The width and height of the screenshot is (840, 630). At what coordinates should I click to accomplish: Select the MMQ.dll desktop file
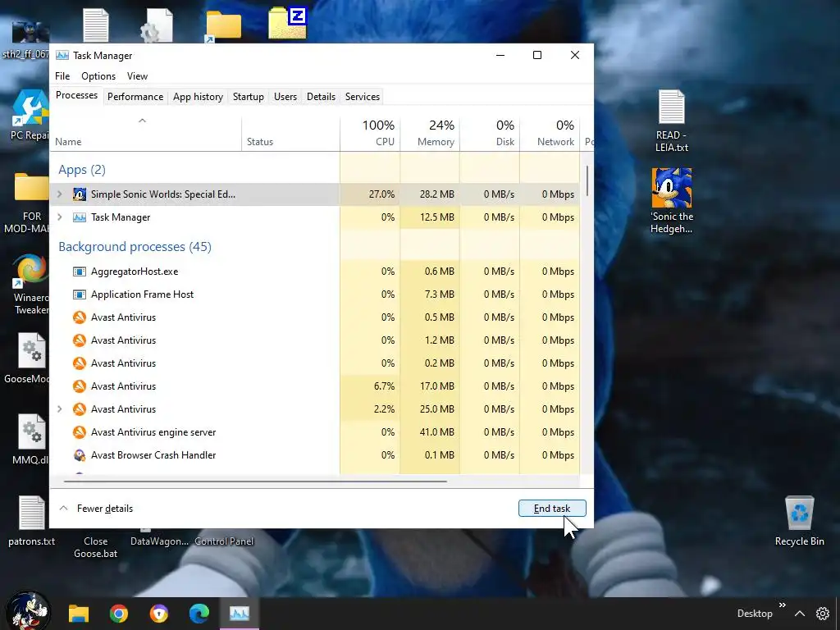30,440
